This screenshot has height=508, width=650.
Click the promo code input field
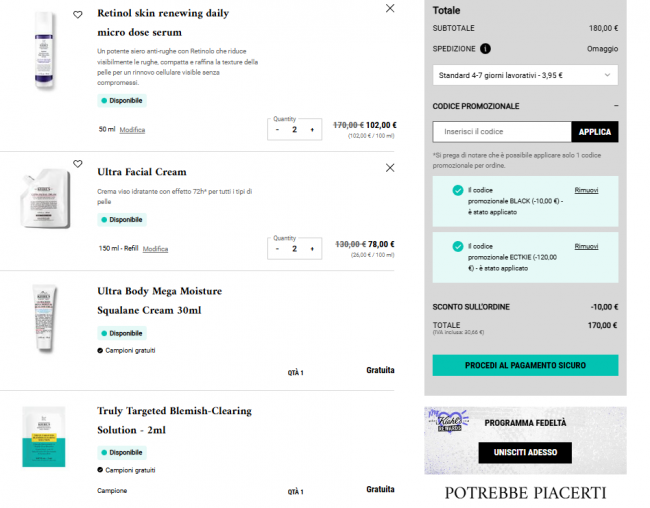pos(502,132)
